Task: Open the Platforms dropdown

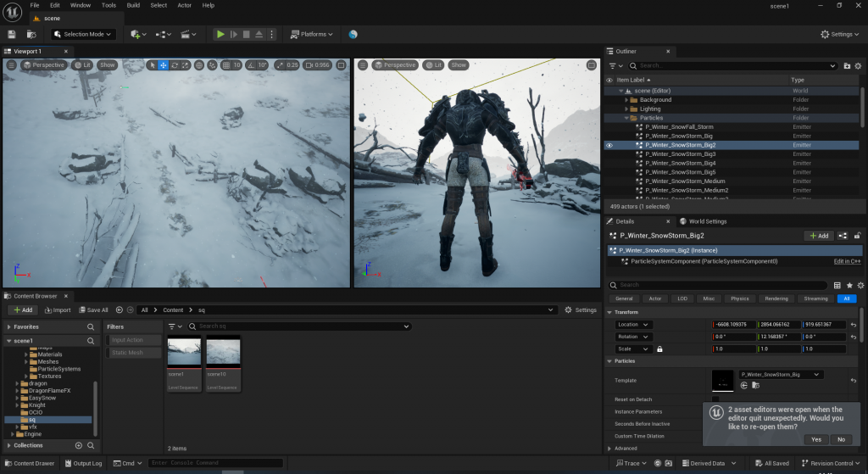Action: (312, 34)
